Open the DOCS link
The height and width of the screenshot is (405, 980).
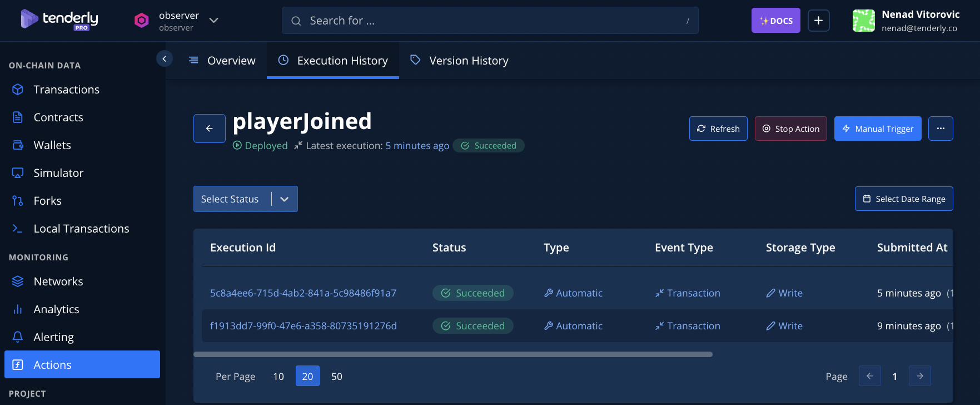775,21
